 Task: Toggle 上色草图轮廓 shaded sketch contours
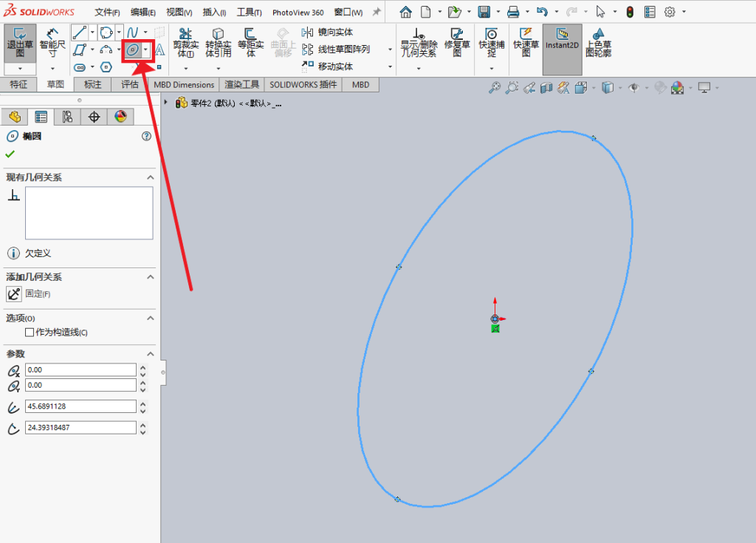(x=598, y=42)
